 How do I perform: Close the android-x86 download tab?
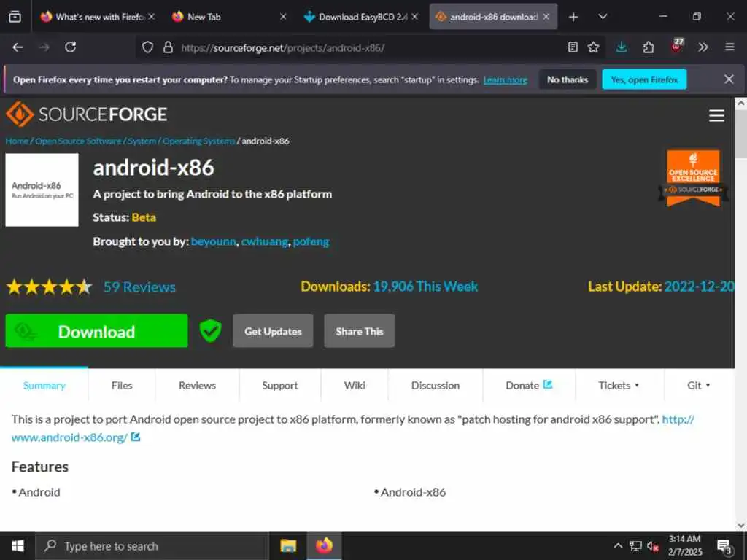coord(546,17)
